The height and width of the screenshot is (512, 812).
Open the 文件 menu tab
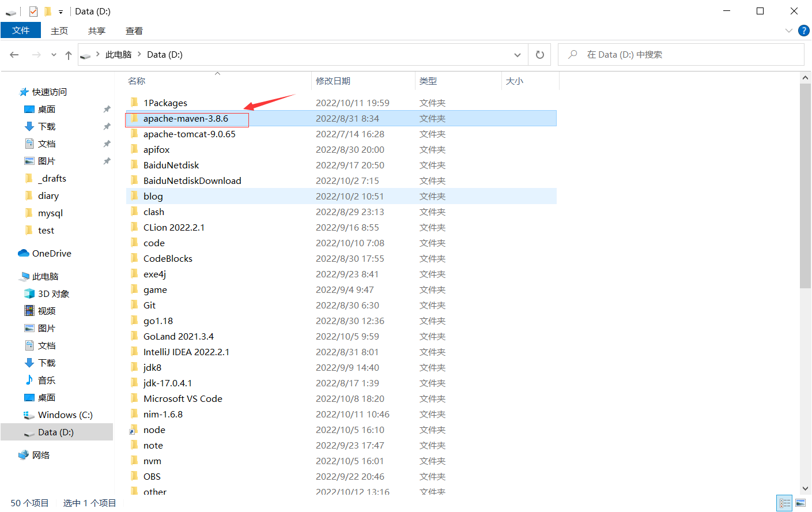tap(21, 31)
